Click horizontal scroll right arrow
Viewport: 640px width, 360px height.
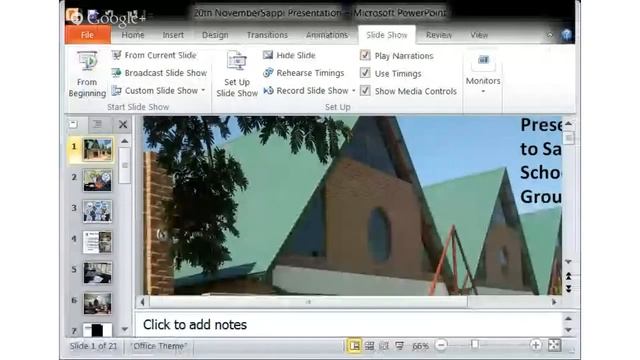coord(554,302)
